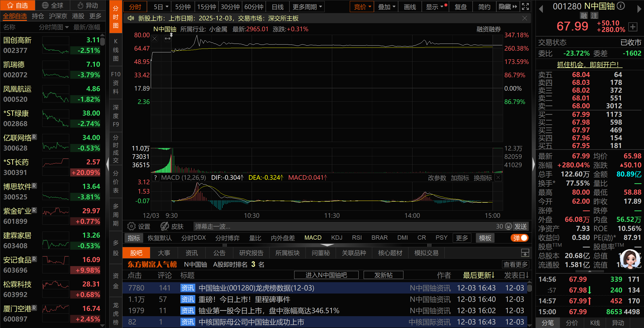Open the 抓住机会，即刻开户 link
The width and height of the screenshot is (644, 328).
[x=589, y=65]
